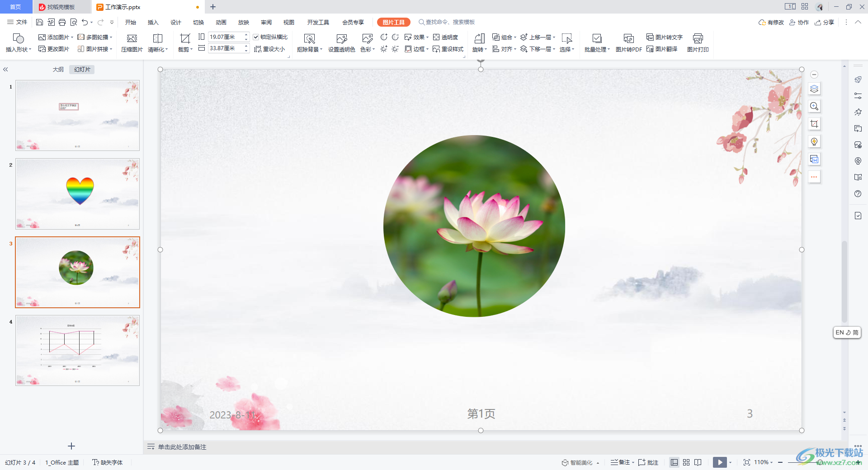Click the Picture Print (图片打印) icon
The height and width of the screenshot is (470, 868).
point(698,43)
